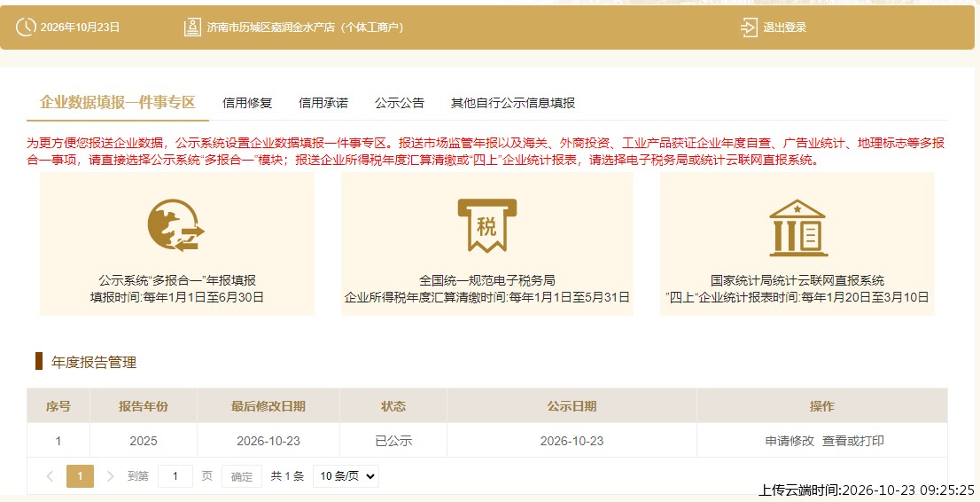The image size is (980, 502).
Task: Click the 操作 column header
Action: click(822, 406)
